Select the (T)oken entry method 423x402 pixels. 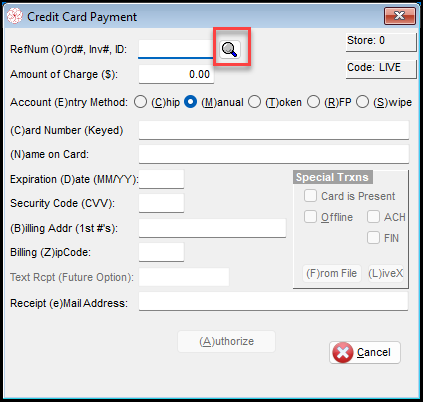tap(254, 102)
